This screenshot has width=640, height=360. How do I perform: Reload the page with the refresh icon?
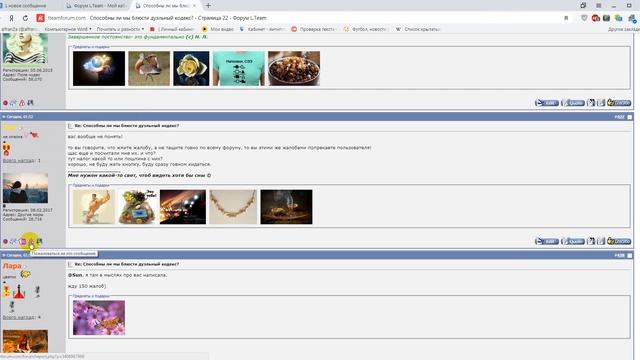coord(25,18)
